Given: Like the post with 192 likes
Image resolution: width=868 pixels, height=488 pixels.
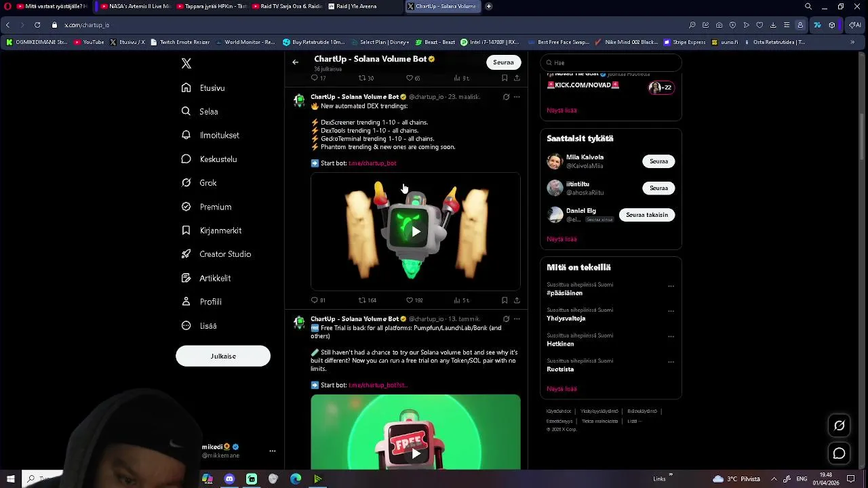Looking at the screenshot, I should point(414,300).
